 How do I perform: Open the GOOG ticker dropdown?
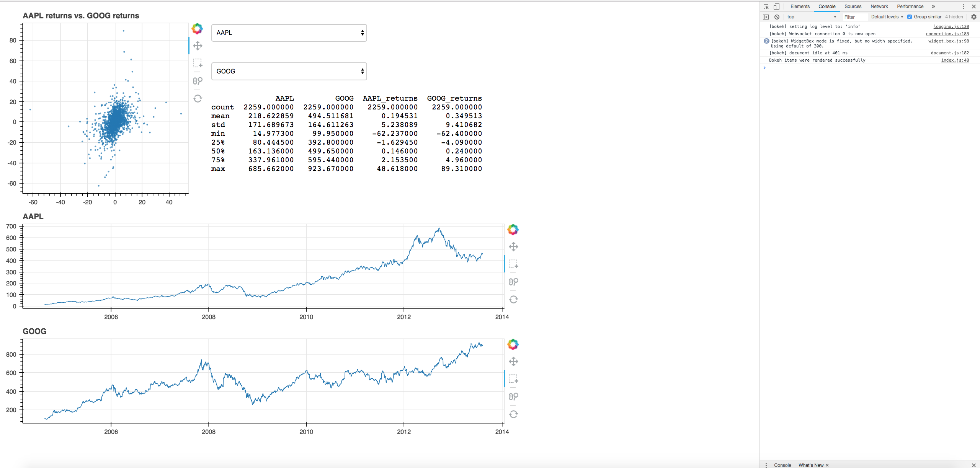click(x=289, y=71)
